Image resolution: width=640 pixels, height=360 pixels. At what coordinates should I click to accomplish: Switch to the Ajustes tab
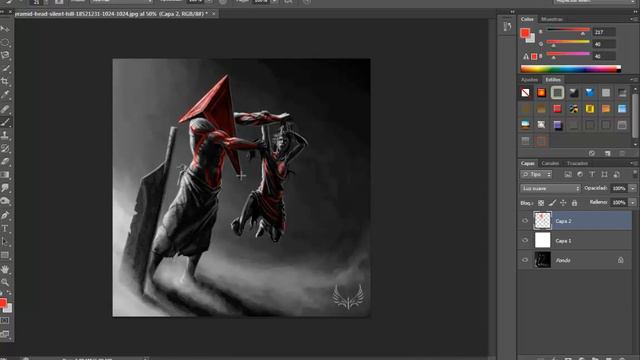click(x=529, y=80)
